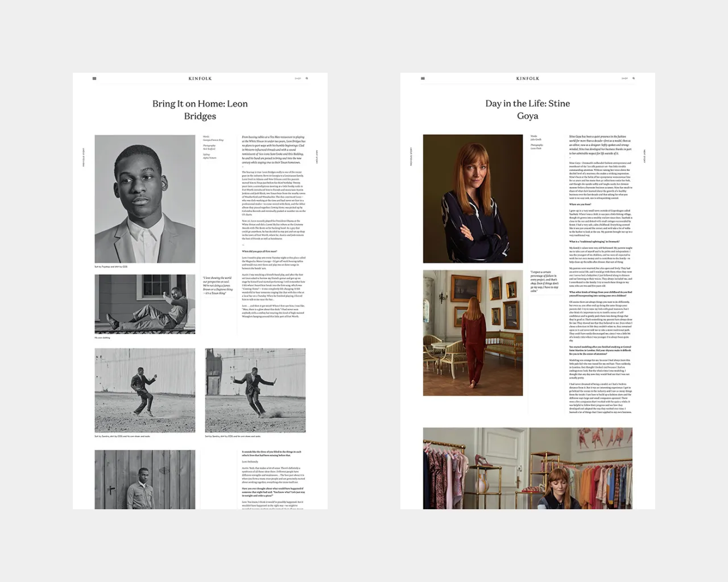Click KINFOLK logo on Stine Goya page
This screenshot has width=728, height=582.
(x=528, y=78)
